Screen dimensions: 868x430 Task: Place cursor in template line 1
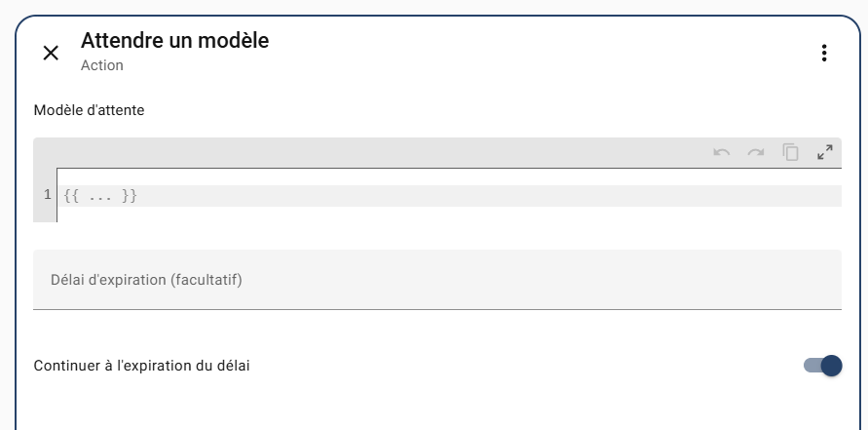tap(487, 196)
